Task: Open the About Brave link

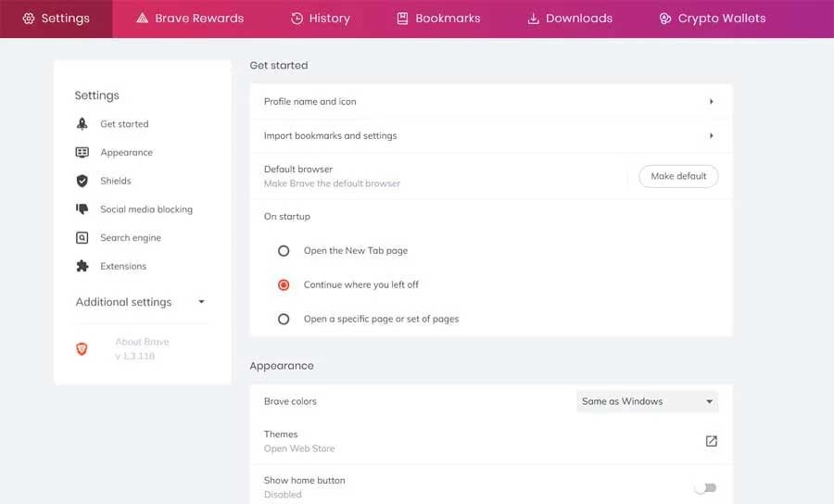Action: click(142, 343)
